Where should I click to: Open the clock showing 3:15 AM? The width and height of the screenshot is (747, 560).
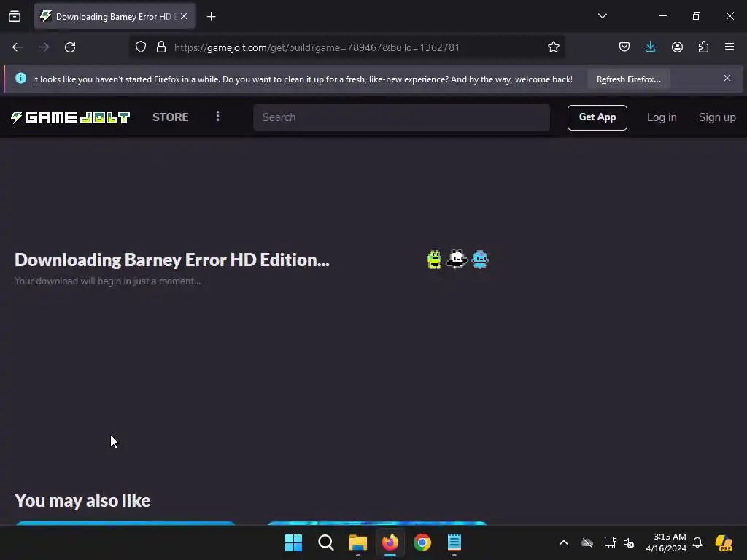(x=666, y=542)
